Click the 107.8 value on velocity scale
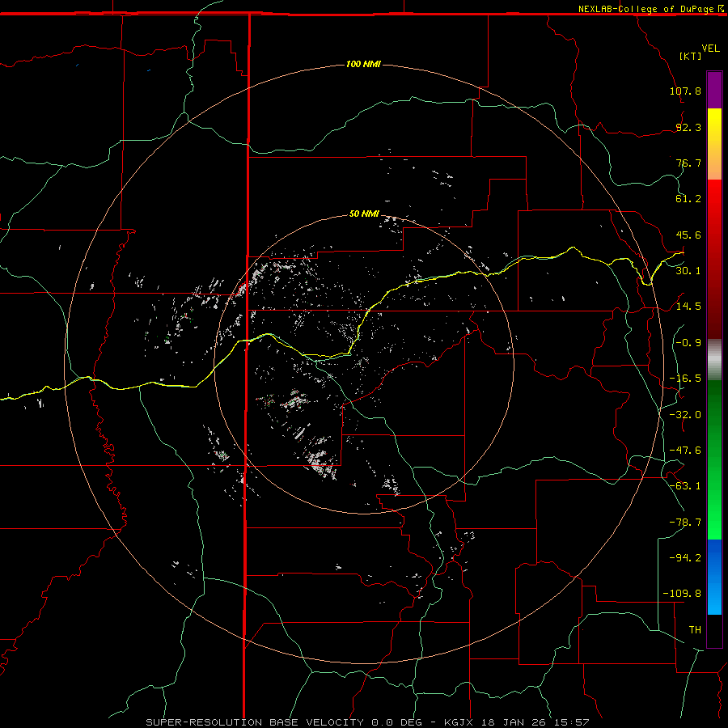This screenshot has height=728, width=728. [x=685, y=91]
